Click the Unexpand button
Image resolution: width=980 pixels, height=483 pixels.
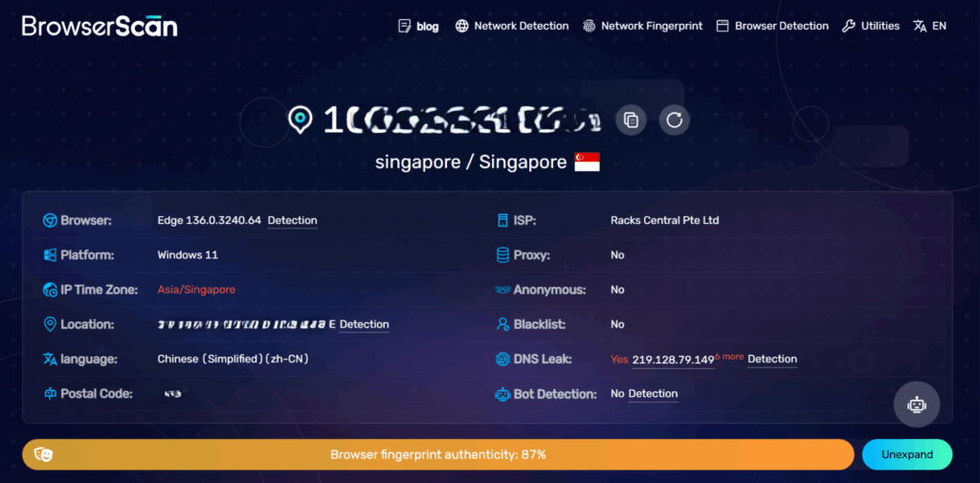tap(907, 454)
